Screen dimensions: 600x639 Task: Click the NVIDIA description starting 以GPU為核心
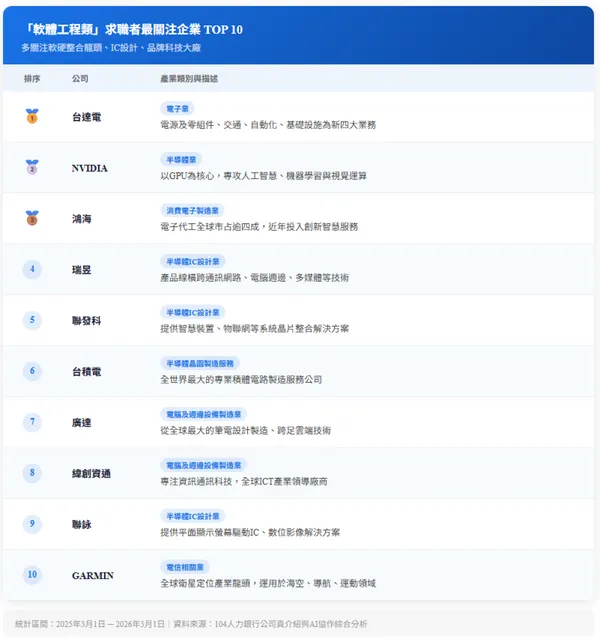tap(264, 176)
